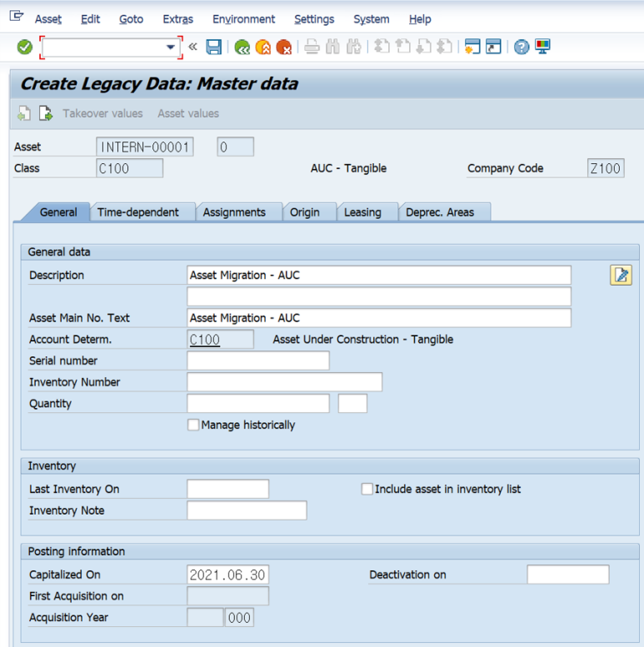Click the Quantity amount field
This screenshot has width=644, height=647.
tap(258, 404)
